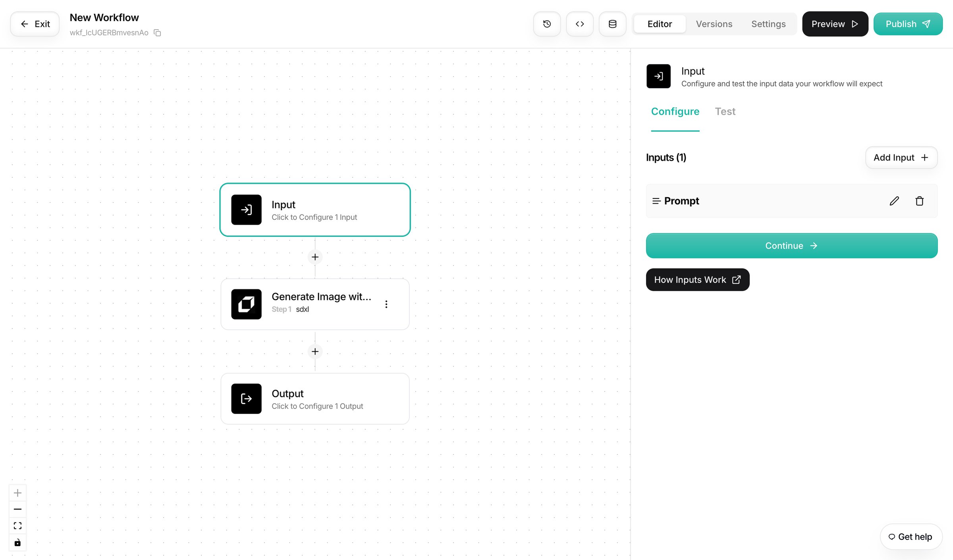Click Add Input button
953x560 pixels.
pyautogui.click(x=901, y=158)
